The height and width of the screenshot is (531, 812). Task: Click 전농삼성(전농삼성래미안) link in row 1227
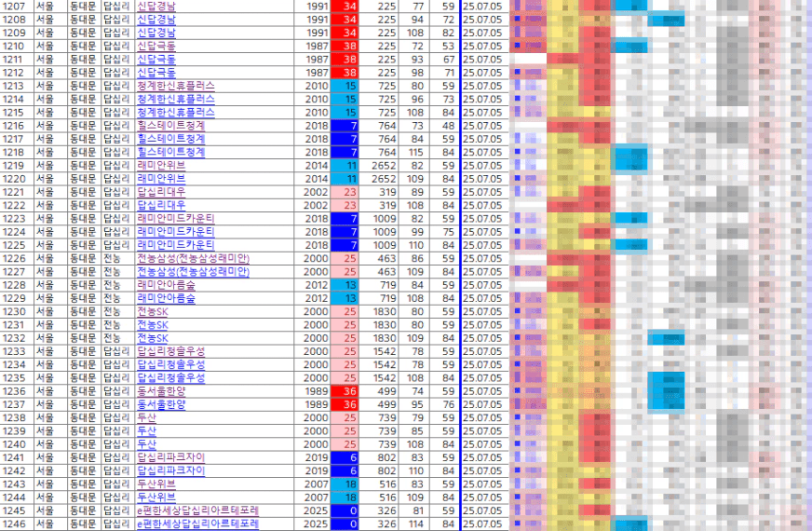coord(193,271)
